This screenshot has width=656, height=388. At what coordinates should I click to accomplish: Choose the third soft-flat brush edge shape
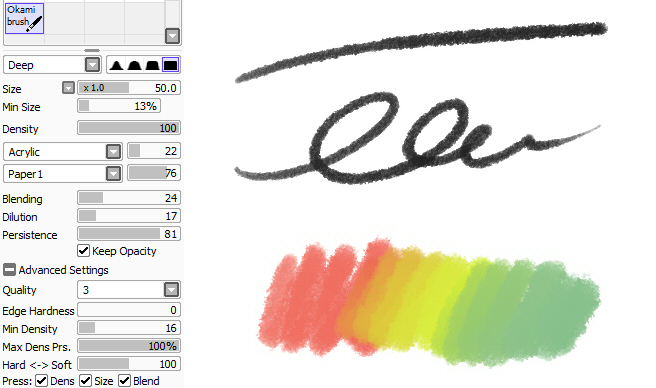(152, 65)
